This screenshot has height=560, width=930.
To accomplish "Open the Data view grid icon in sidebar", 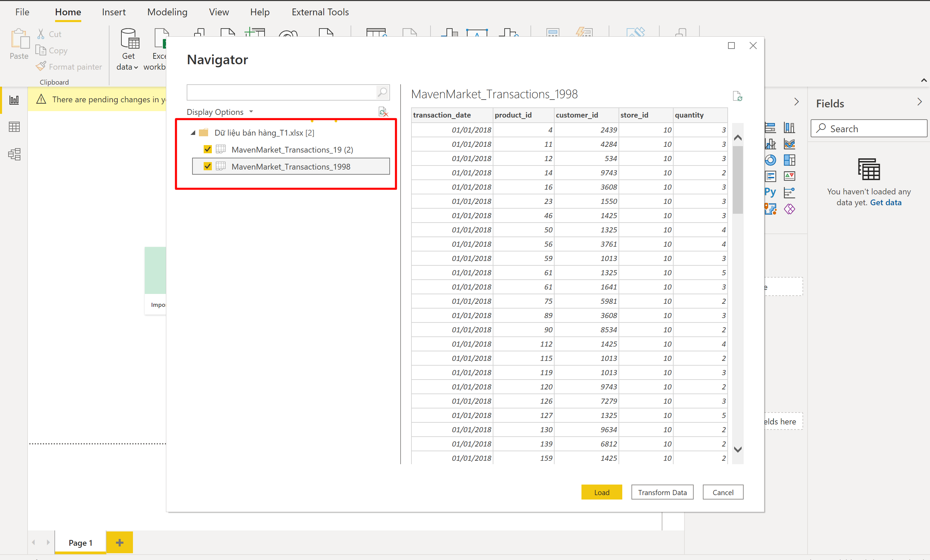I will click(x=14, y=127).
